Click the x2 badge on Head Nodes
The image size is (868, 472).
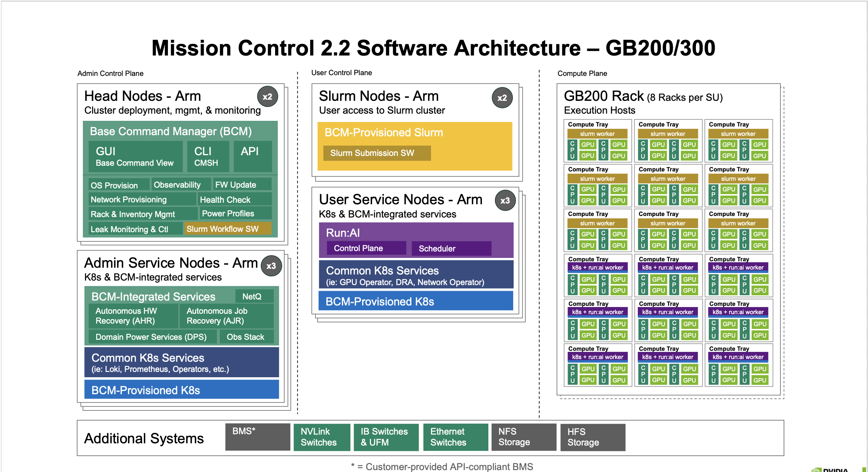tap(267, 97)
